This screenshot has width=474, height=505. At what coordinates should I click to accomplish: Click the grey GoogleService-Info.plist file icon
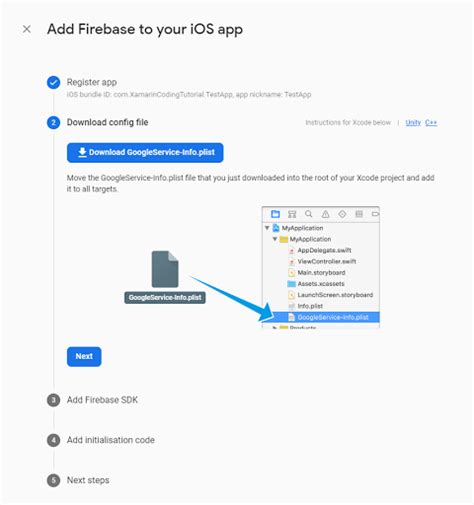click(x=165, y=269)
